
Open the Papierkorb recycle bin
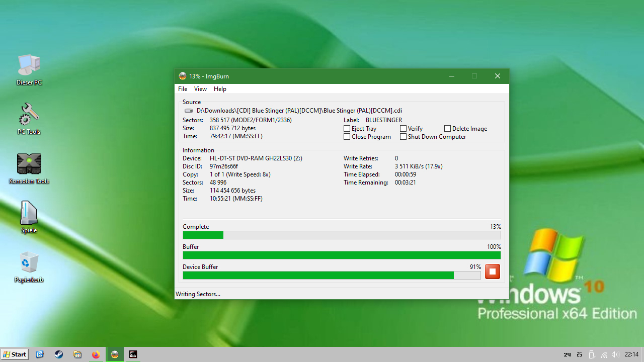[29, 266]
